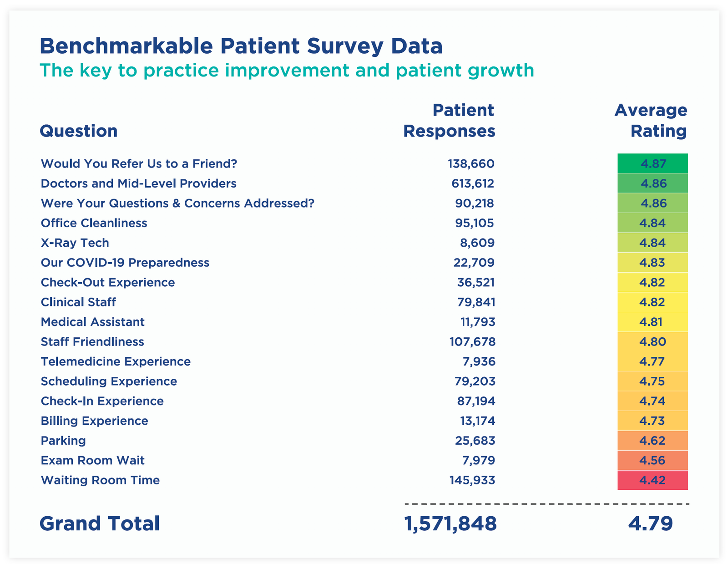This screenshot has height=569, width=728.
Task: Select the red 4.42 rating cell
Action: coord(652,480)
